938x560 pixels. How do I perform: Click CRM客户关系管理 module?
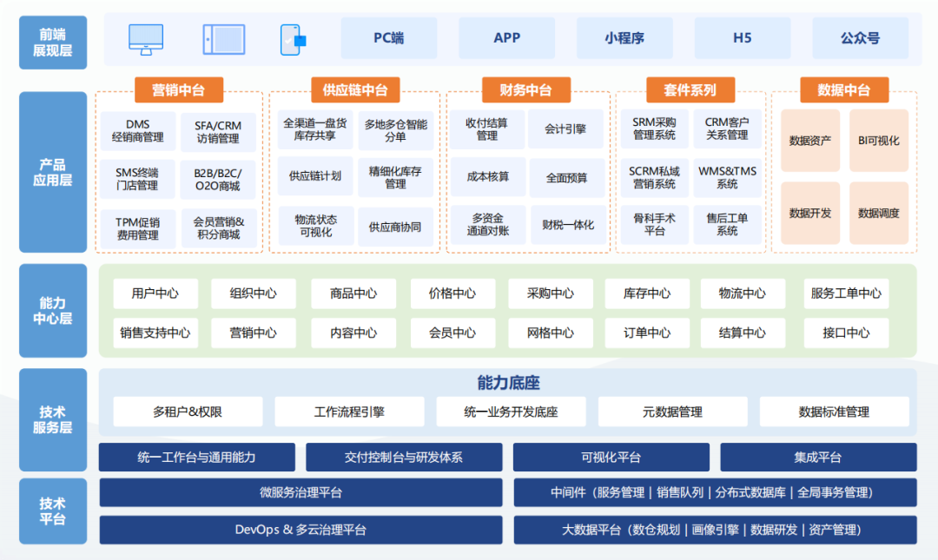click(728, 128)
